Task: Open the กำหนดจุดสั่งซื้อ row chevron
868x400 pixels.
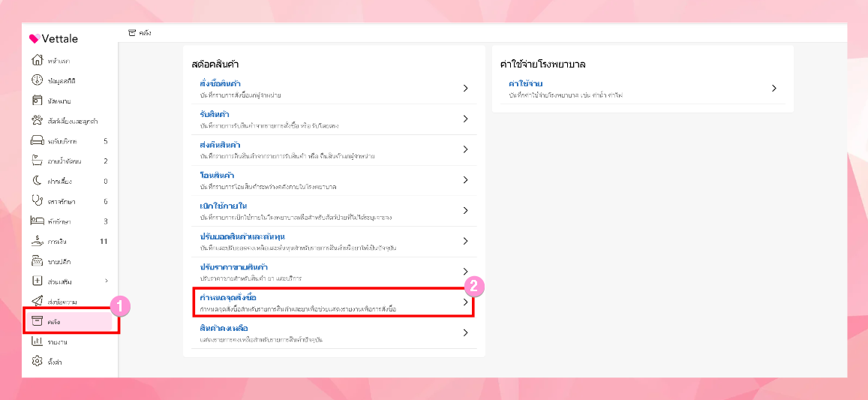Action: click(466, 302)
